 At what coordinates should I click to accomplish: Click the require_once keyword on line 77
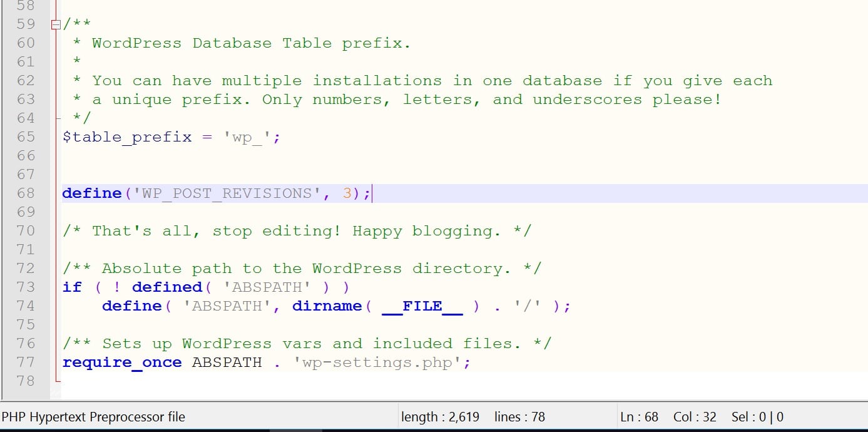[x=121, y=362]
